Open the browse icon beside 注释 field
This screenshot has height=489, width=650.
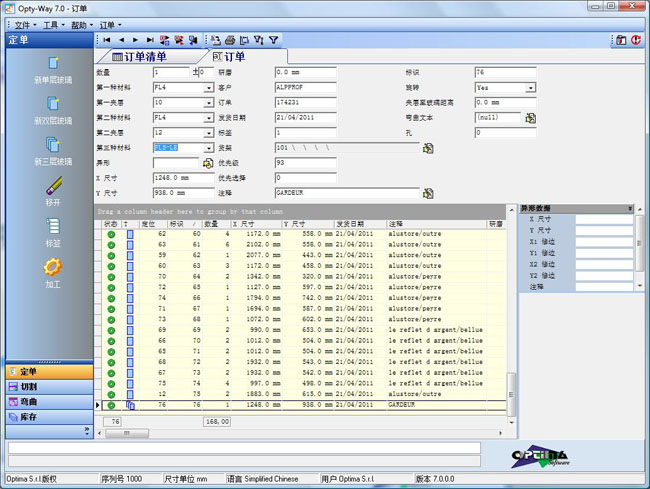click(x=428, y=194)
